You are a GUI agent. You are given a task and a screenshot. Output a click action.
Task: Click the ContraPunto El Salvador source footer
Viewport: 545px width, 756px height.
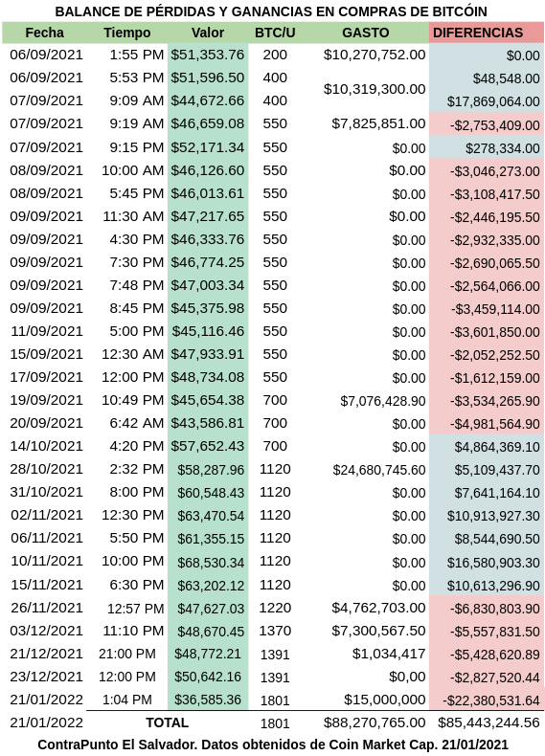[273, 745]
